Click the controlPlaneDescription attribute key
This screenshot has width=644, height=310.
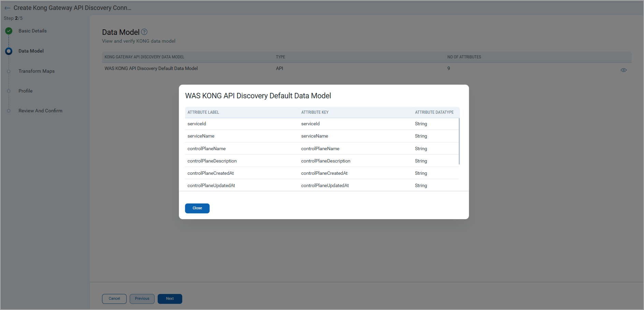[326, 161]
